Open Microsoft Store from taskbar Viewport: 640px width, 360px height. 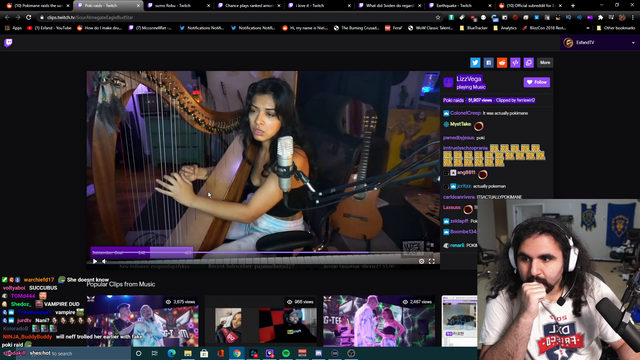(204, 353)
